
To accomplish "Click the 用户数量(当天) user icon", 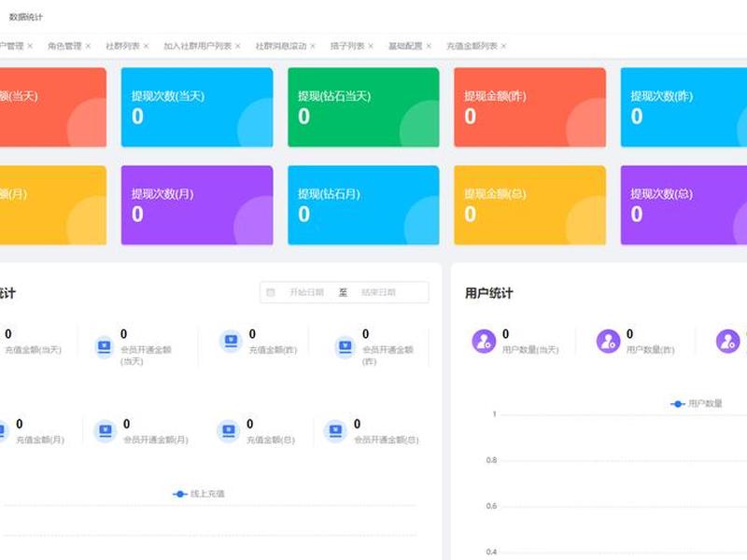I will tap(484, 342).
